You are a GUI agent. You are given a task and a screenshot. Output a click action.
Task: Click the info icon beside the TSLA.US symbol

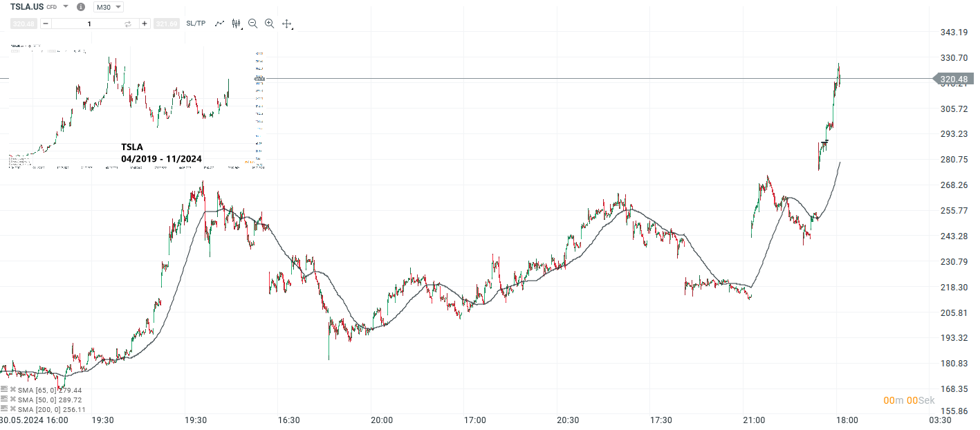[80, 7]
